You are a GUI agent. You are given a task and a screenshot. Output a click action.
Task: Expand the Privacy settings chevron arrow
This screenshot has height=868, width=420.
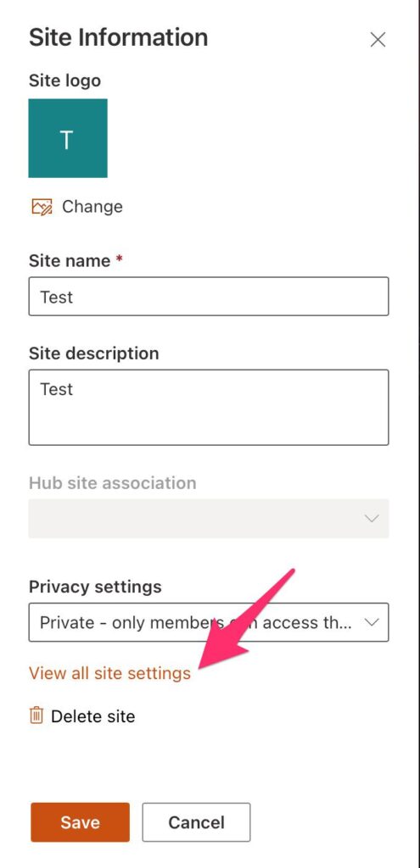[372, 622]
